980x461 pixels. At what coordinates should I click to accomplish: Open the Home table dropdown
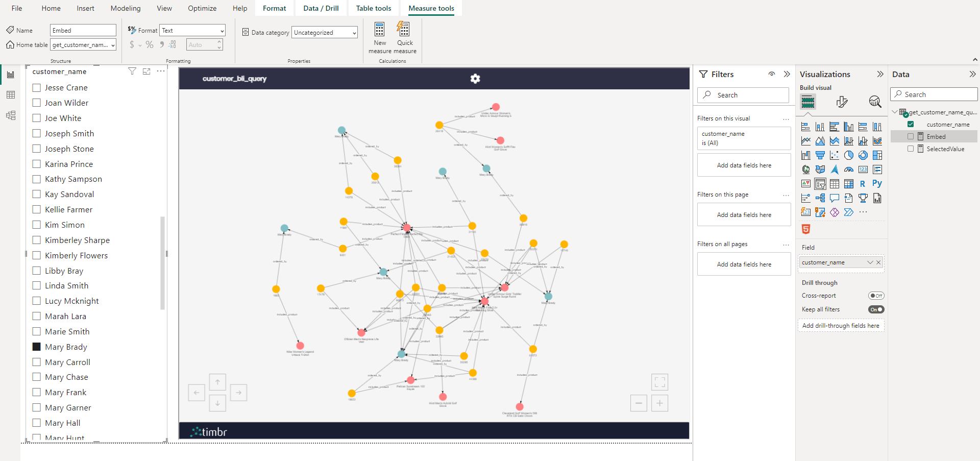pyautogui.click(x=83, y=45)
